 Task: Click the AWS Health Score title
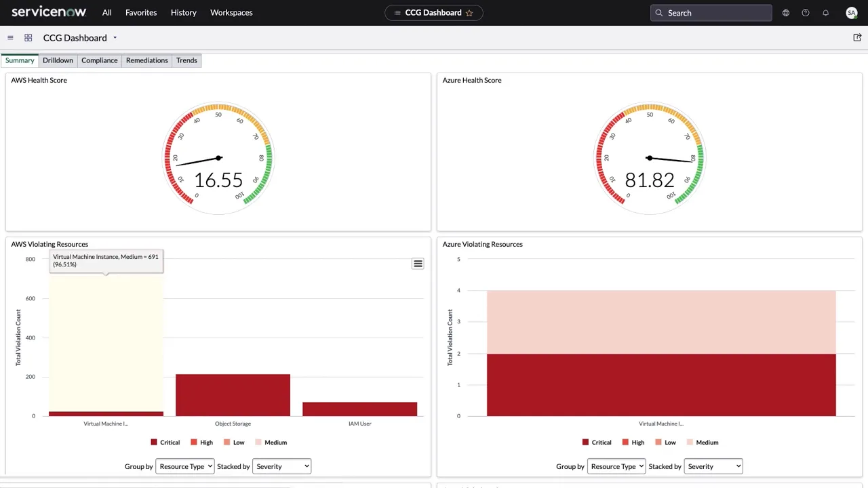(x=39, y=80)
